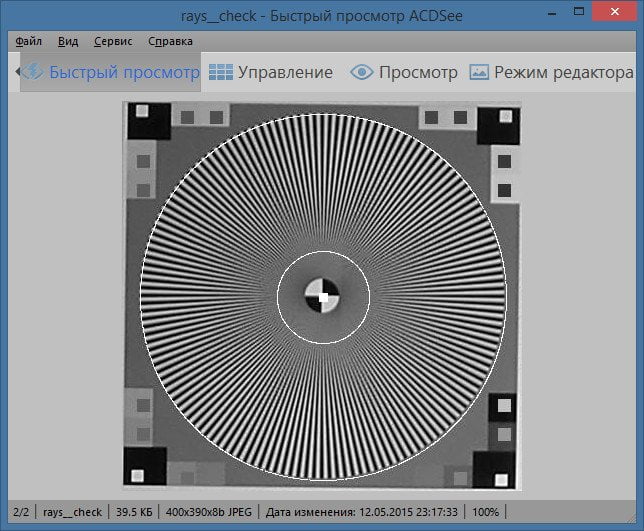Click the small left arrow before Быстрый просмотр

coord(18,72)
